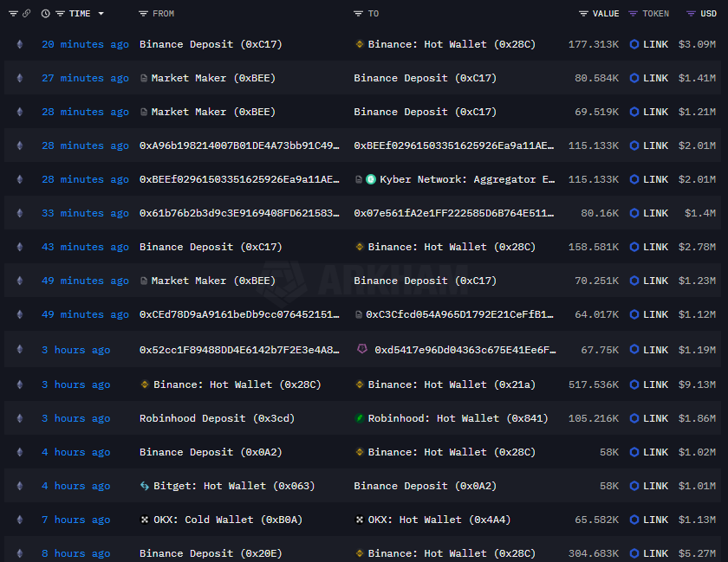Click Ethereum icon in the 7 hours ago row
The height and width of the screenshot is (562, 728).
[x=19, y=520]
